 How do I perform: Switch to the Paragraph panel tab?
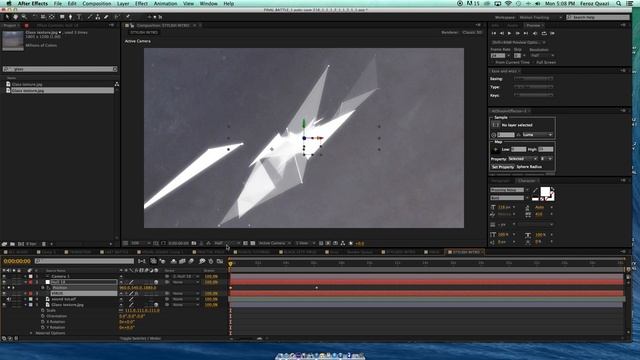pos(500,181)
